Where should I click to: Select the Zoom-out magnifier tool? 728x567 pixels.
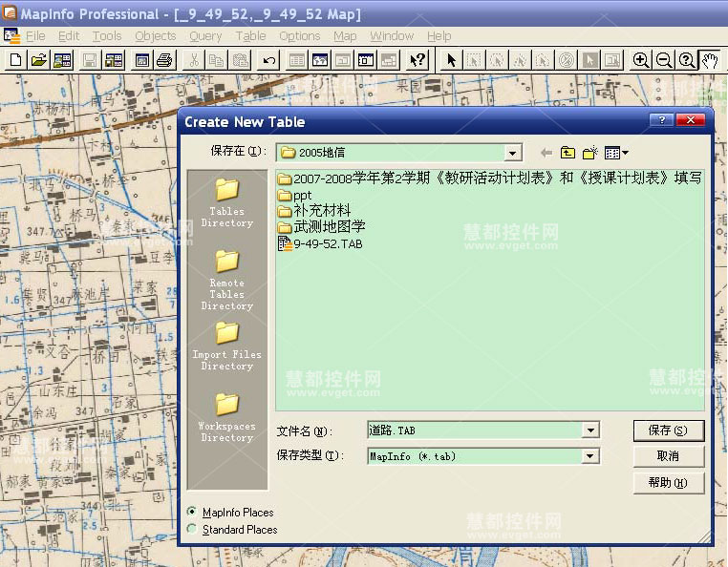point(664,60)
